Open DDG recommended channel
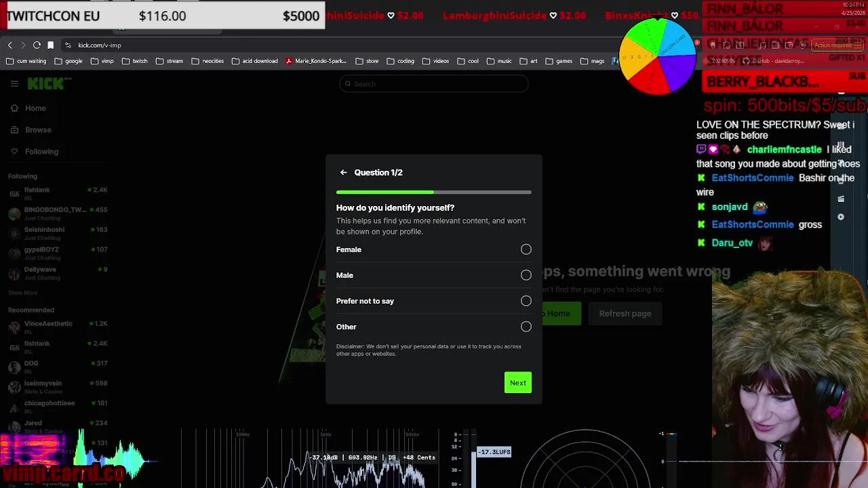Viewport: 868px width, 488px height. coord(58,367)
